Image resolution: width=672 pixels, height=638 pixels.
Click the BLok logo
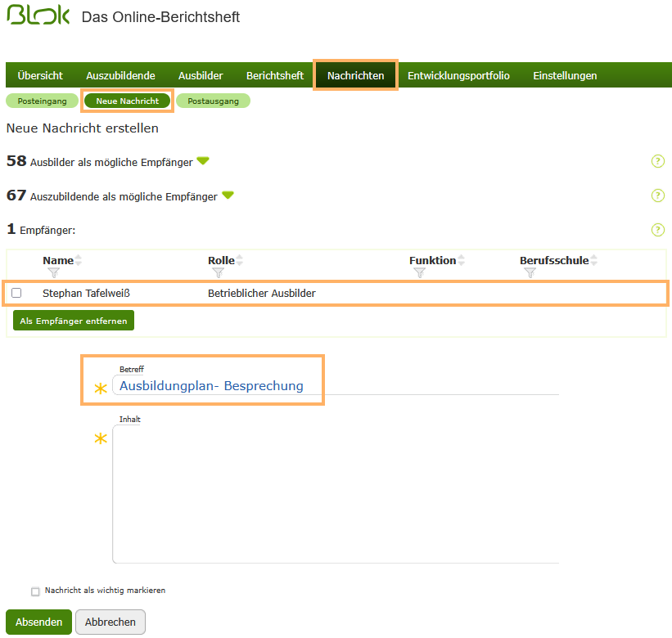[38, 16]
